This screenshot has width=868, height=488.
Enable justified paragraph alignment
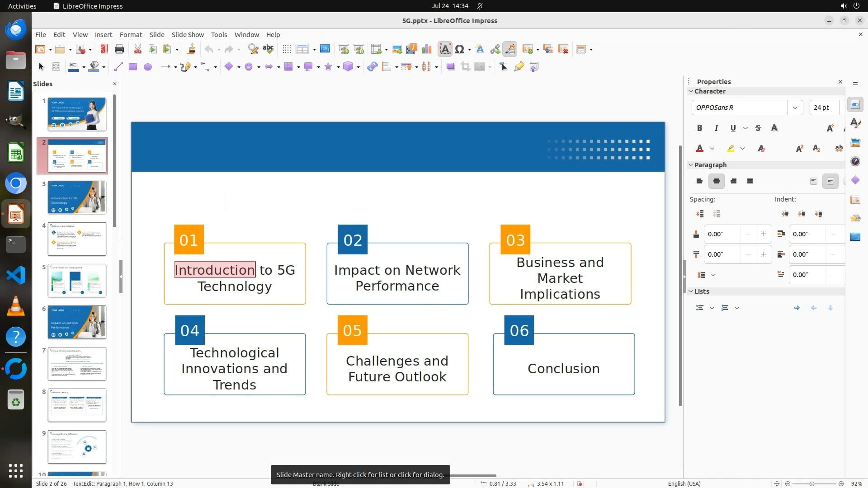click(750, 181)
